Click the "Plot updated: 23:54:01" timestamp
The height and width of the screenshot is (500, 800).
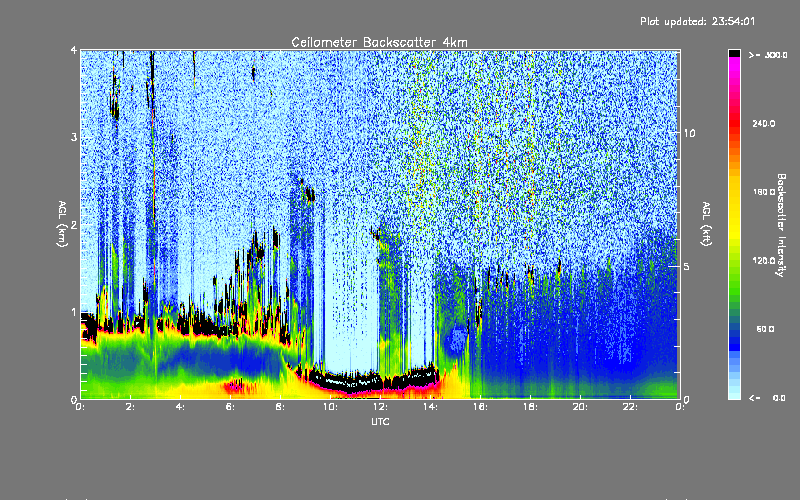tap(697, 21)
